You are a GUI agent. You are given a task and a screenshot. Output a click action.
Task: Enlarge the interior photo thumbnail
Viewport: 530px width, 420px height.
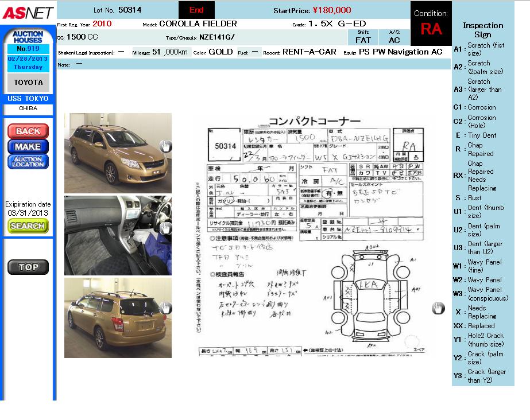pyautogui.click(x=117, y=235)
